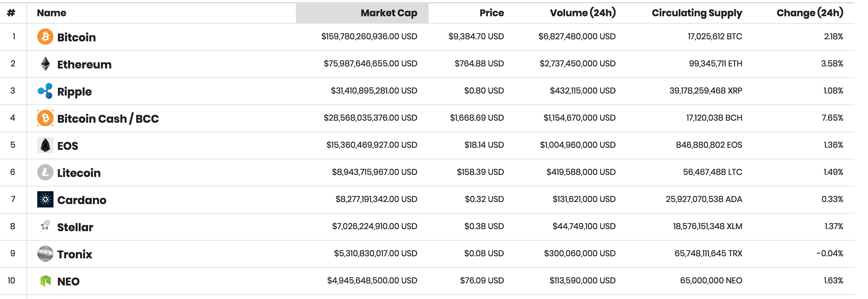Image resolution: width=868 pixels, height=299 pixels.
Task: Click the NEO green logo icon
Action: (45, 281)
